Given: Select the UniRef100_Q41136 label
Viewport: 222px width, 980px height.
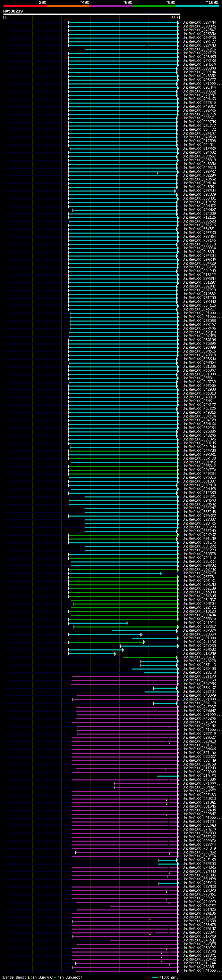Looking at the screenshot, I should (x=199, y=642).
